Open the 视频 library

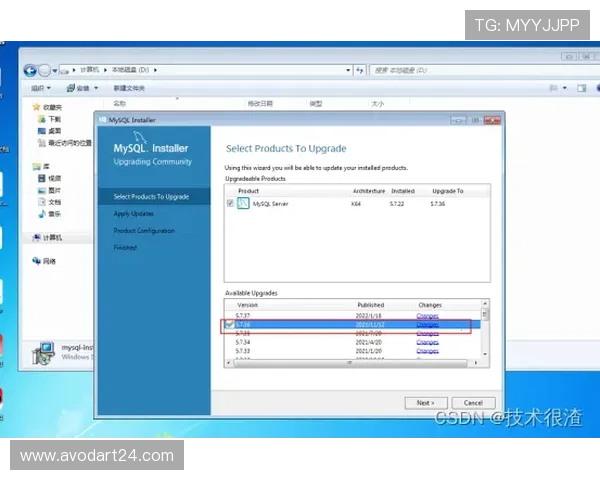[x=50, y=178]
